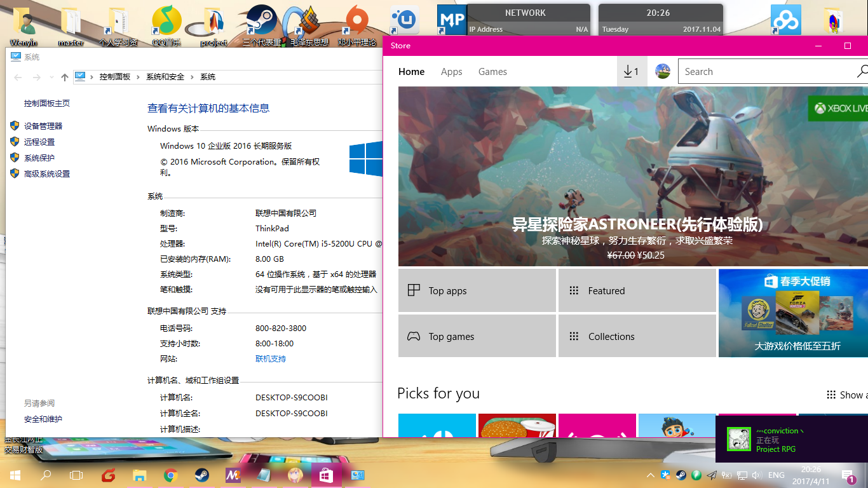Click ThinkPad model text
Image resolution: width=868 pixels, height=488 pixels.
[272, 229]
